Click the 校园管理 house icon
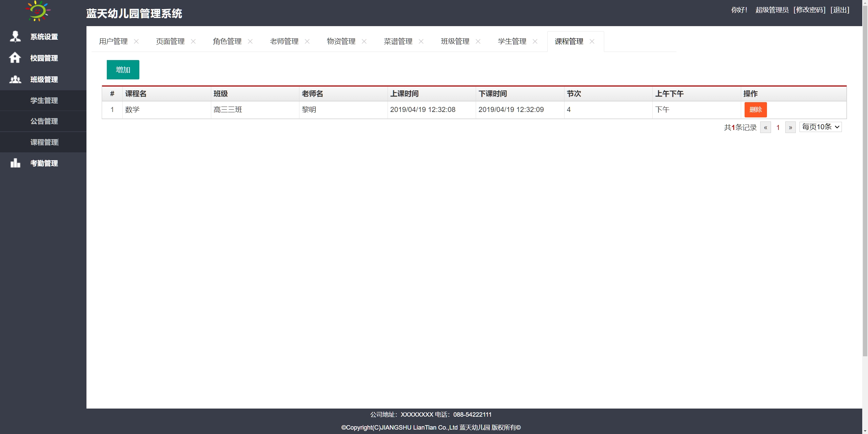Screen dimensions: 868x434 pos(15,58)
